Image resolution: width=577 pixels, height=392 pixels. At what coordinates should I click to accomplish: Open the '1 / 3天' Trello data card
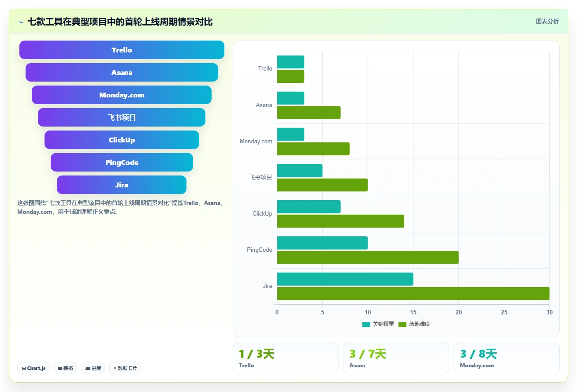285,358
